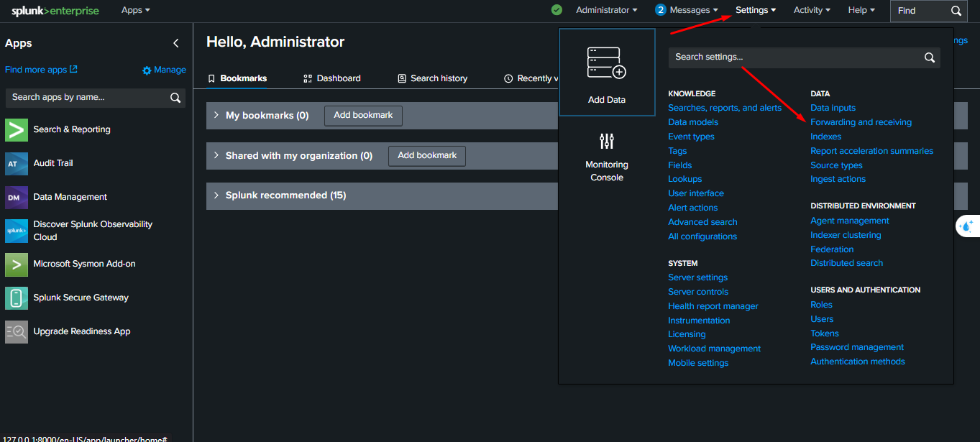Click the Find search magnifier icon
This screenshot has width=980, height=442.
[956, 11]
